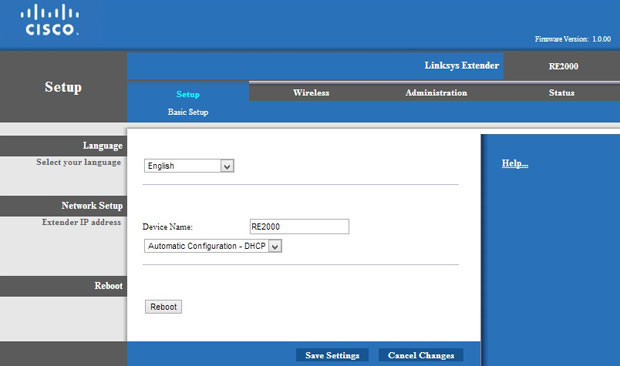Click the Cisco logo

click(50, 20)
